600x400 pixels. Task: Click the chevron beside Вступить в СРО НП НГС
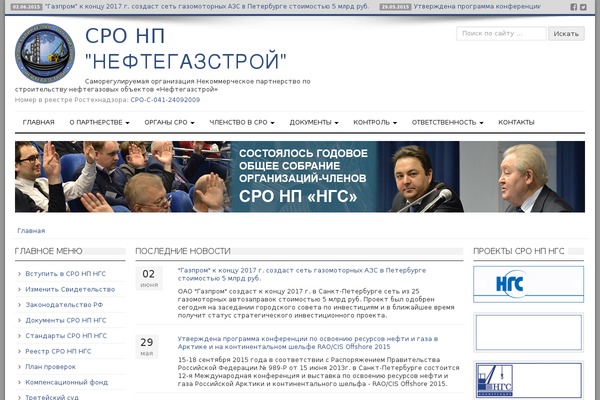coord(19,274)
